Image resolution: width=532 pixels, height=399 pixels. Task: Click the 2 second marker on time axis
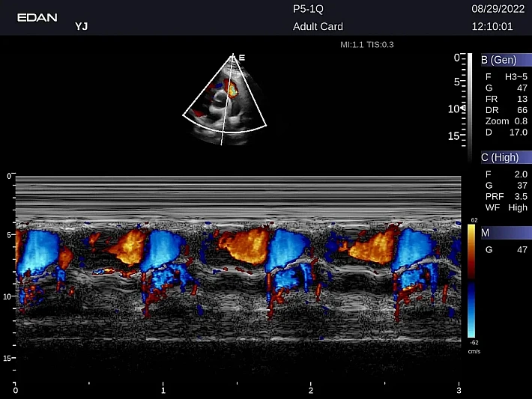tap(310, 390)
